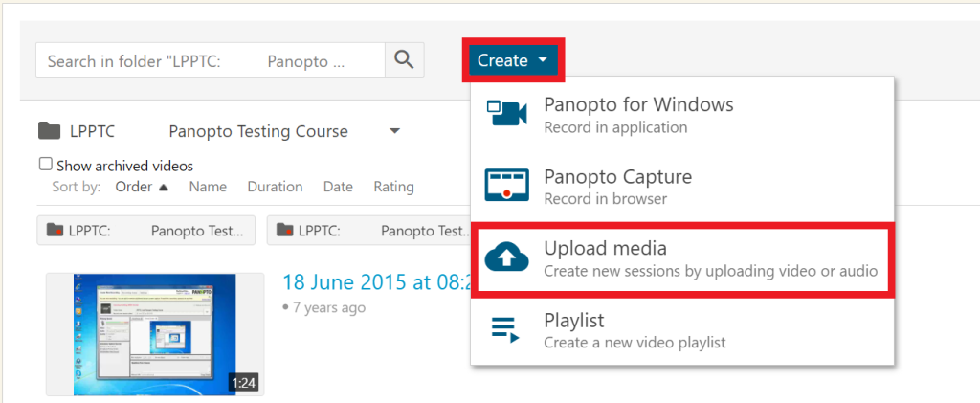The width and height of the screenshot is (980, 403).
Task: Sort videos by Date
Action: tap(338, 187)
